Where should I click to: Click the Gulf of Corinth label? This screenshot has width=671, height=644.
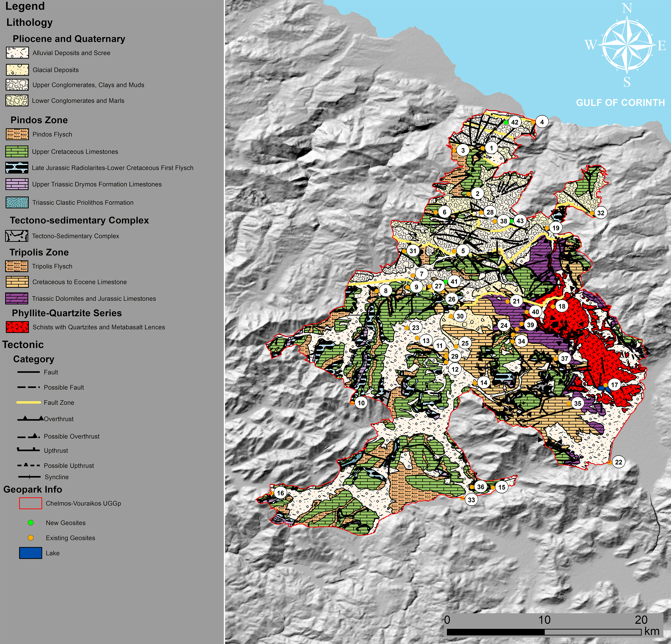620,103
